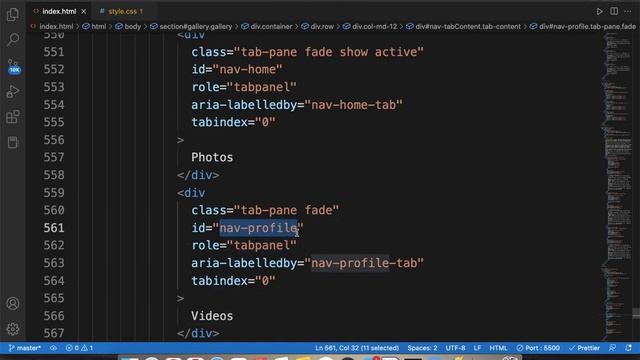
Task: Close the index.html tab
Action: tap(84, 11)
